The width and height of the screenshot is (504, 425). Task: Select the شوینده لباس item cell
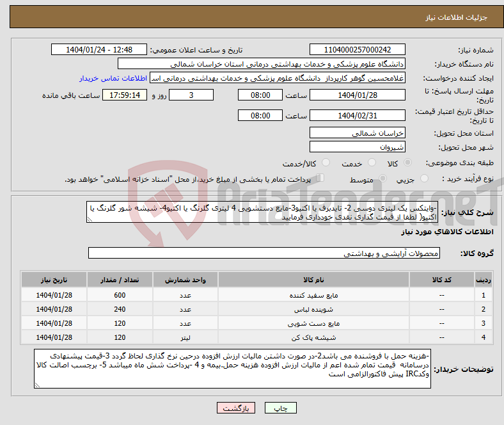pos(313,309)
